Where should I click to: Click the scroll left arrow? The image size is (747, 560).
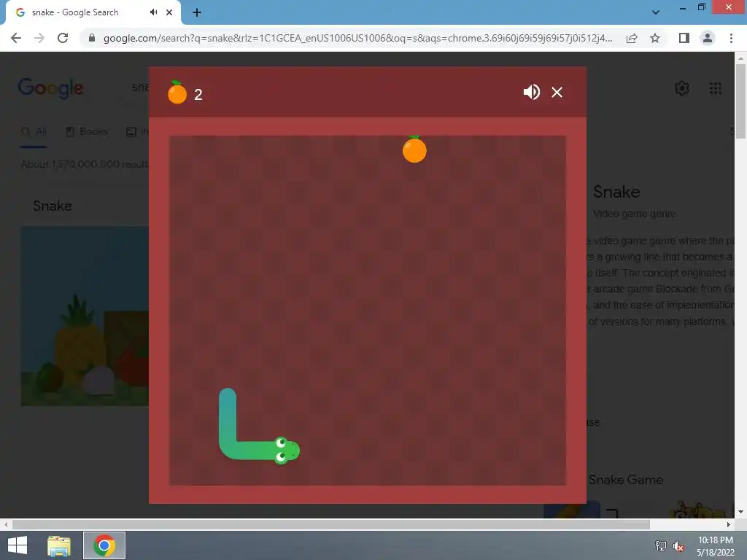(x=5, y=524)
